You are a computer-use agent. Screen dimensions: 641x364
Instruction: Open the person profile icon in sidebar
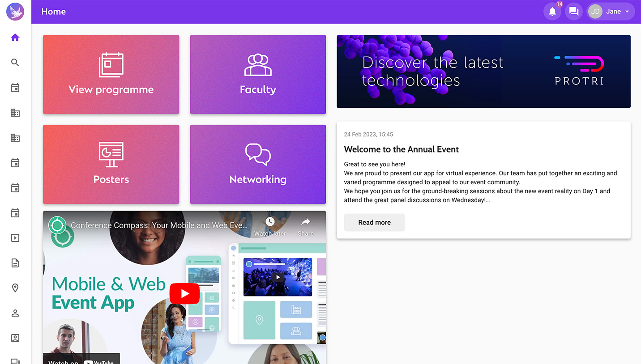tap(15, 313)
